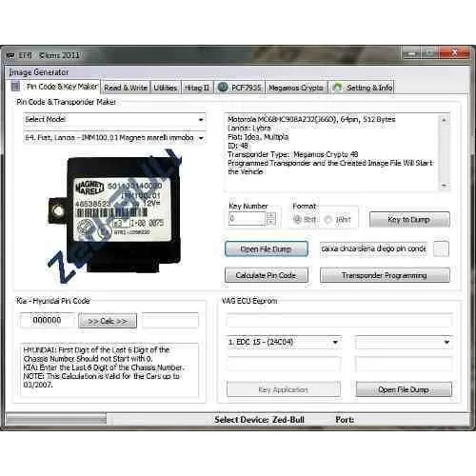Click the 000000 chassis number field
Image resolution: width=476 pixels, height=476 pixels.
coord(47,321)
